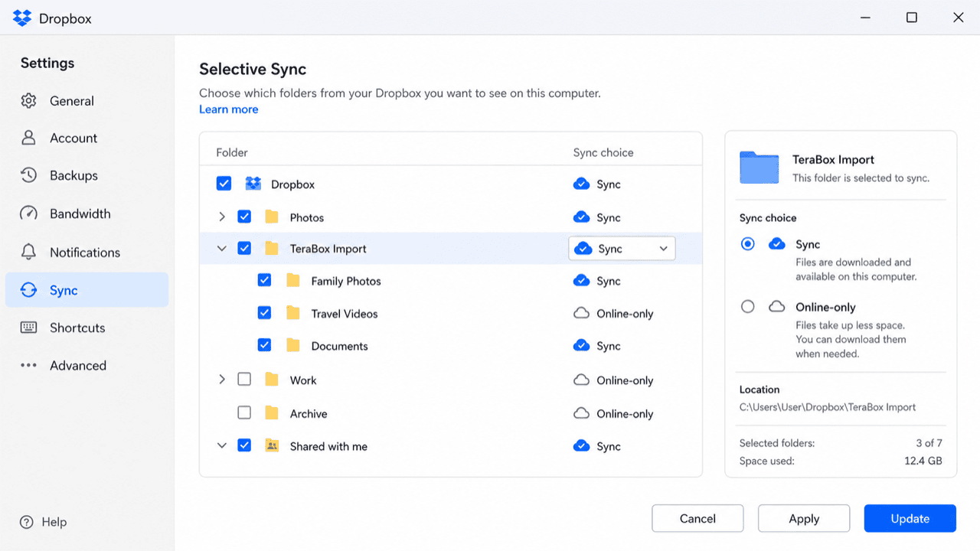
Task: Click the Notifications bell icon
Action: [x=28, y=252]
